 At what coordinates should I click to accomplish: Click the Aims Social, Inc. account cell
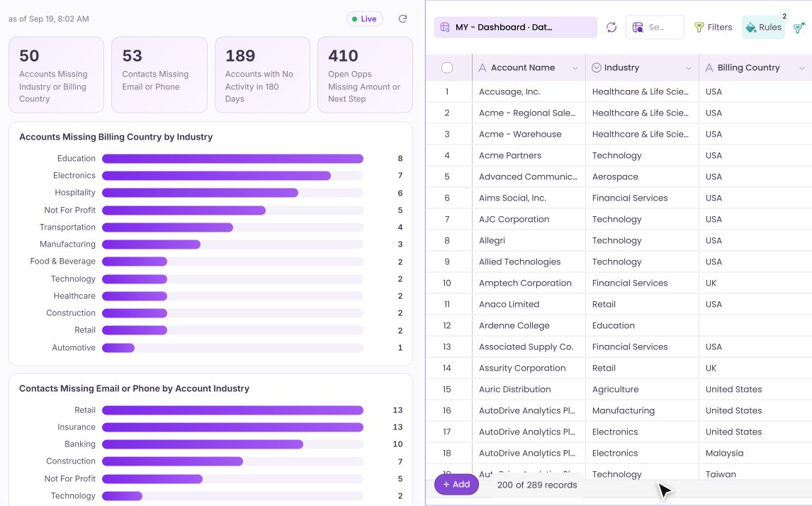tap(529, 198)
